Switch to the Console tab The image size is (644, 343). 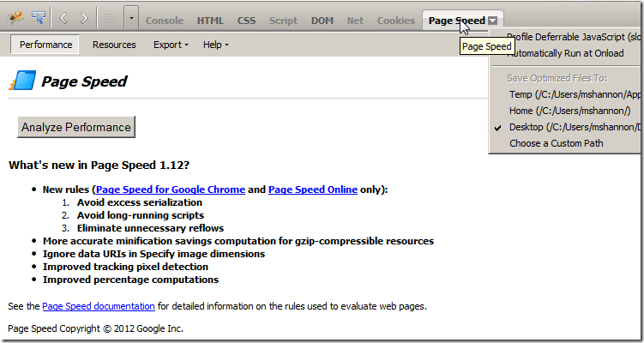point(165,21)
